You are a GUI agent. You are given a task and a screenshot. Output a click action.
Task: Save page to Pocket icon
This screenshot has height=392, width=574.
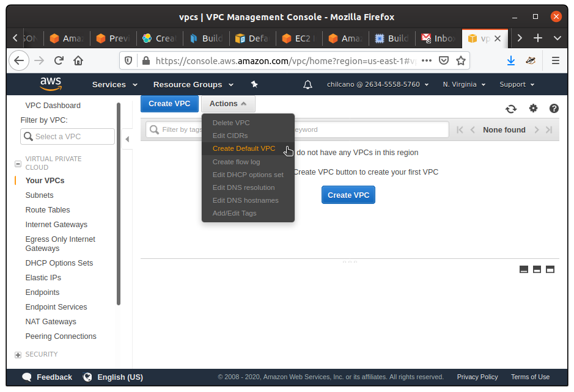444,60
